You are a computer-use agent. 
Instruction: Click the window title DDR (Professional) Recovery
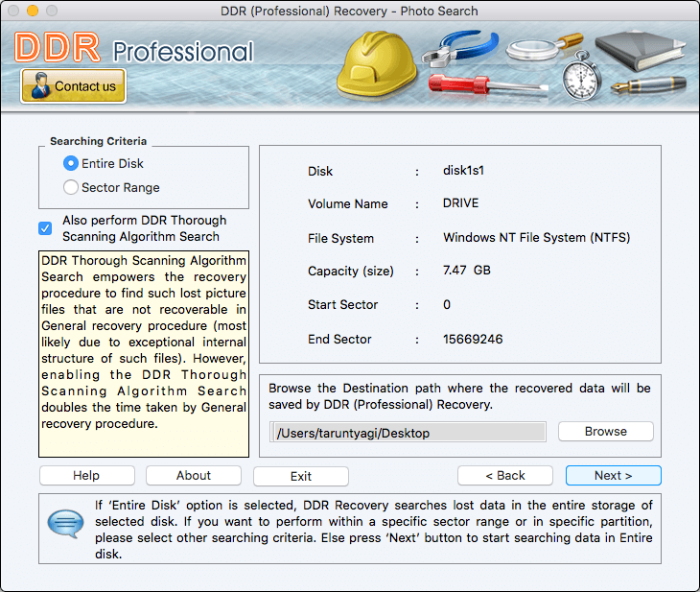tap(349, 11)
